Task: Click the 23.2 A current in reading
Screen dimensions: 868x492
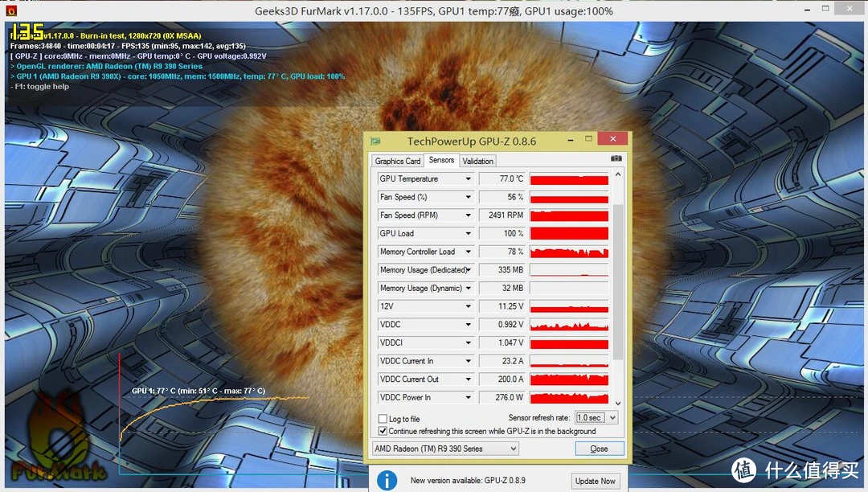Action: 513,361
